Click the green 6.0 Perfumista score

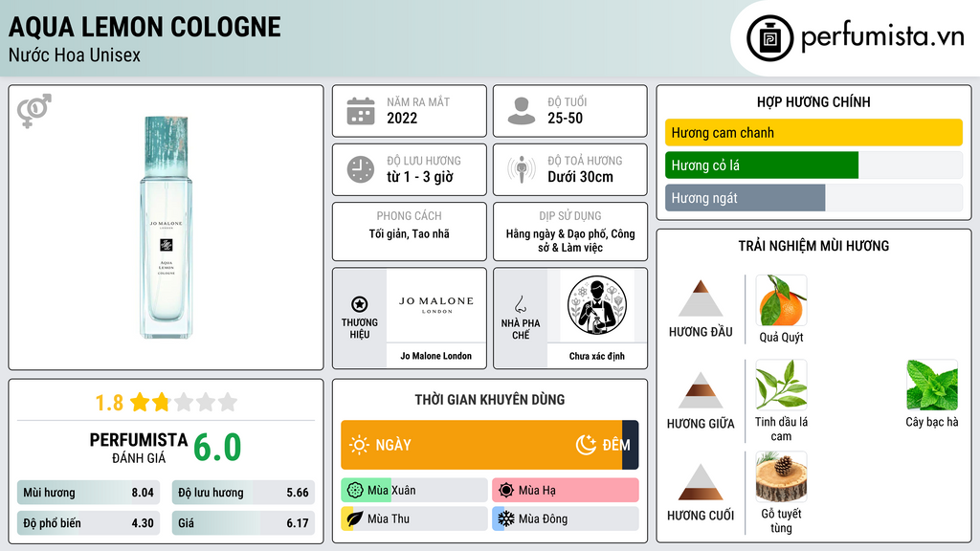click(x=217, y=448)
